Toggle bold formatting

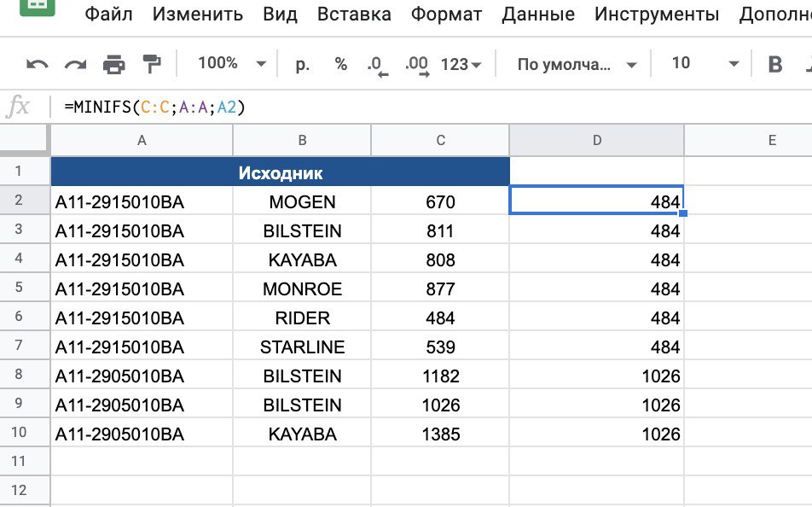[775, 64]
